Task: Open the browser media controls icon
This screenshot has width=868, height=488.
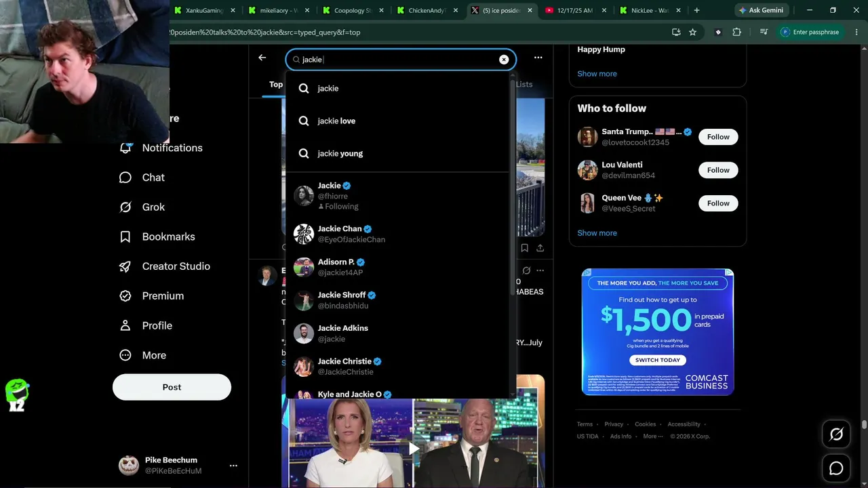Action: (x=764, y=32)
